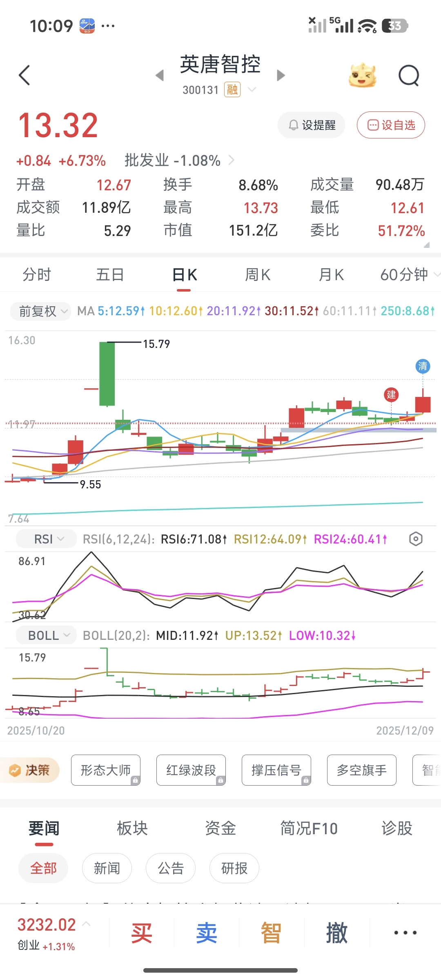Viewport: 441px width, 980px height.
Task: Expand stock code 300131 dropdown arrow
Action: 252,89
